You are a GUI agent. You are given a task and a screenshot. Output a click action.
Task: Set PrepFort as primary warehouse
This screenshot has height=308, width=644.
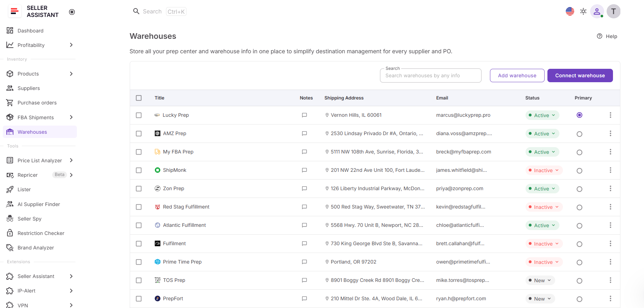579,299
